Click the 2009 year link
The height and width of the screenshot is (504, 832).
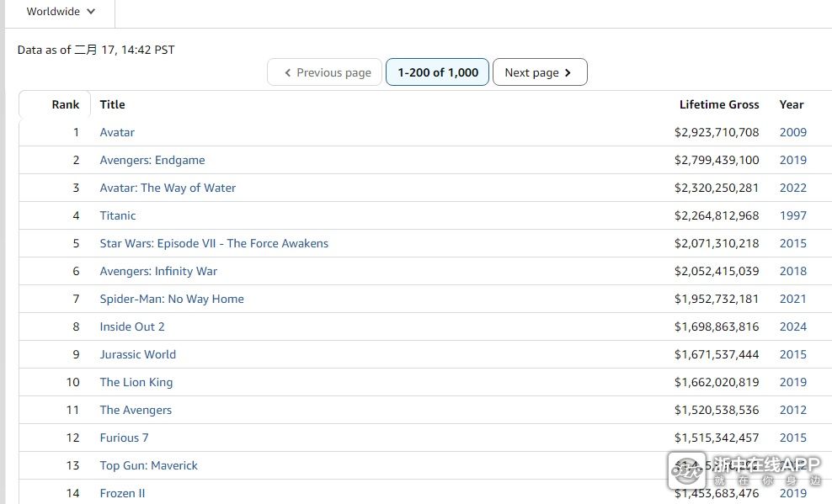tap(792, 132)
